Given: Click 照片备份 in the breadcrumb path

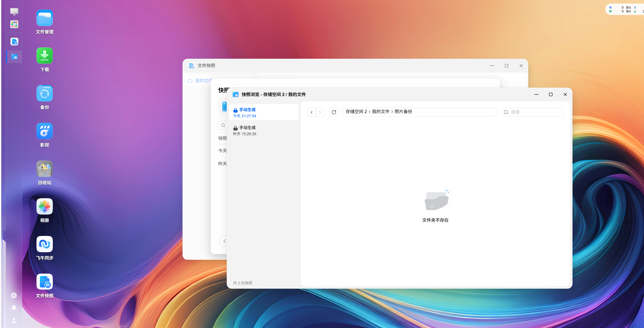Looking at the screenshot, I should click(x=403, y=112).
